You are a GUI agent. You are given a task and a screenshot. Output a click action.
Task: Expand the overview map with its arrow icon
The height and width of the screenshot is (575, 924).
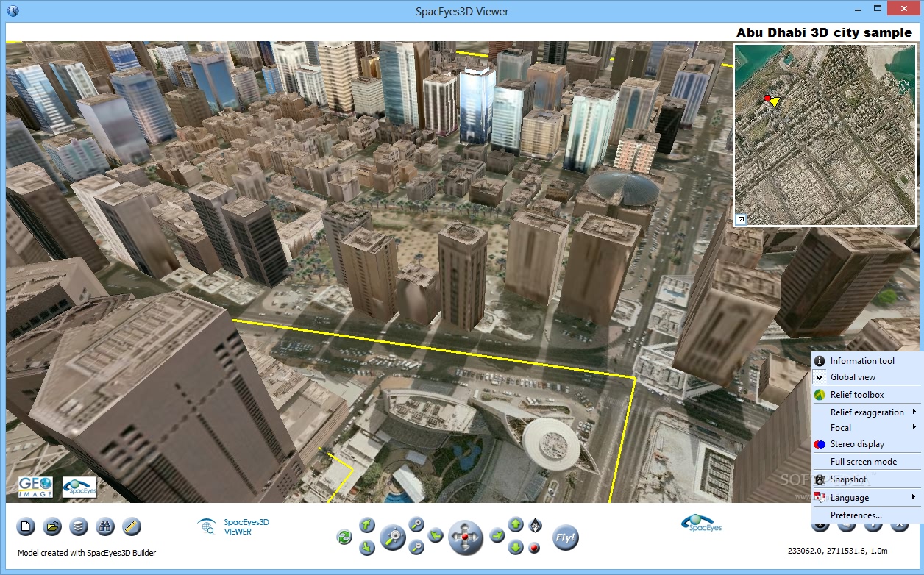click(x=741, y=219)
